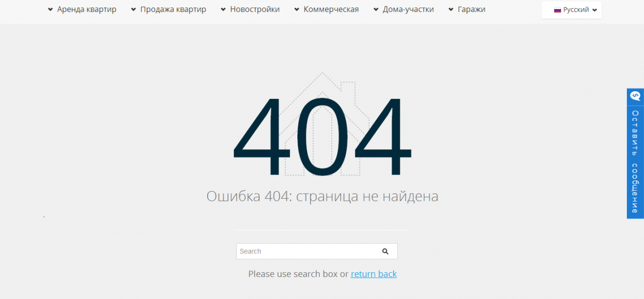Expand the chevron beside Гаражи
Image resolution: width=644 pixels, height=299 pixels.
tap(451, 10)
